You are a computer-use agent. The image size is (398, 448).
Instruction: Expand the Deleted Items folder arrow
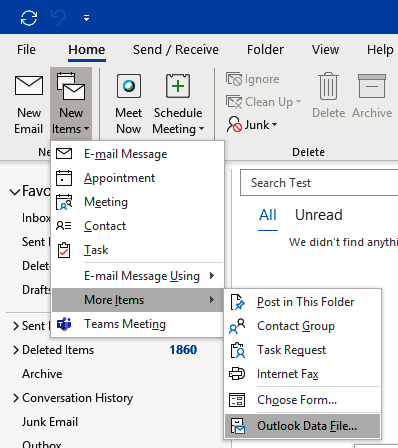(x=16, y=350)
